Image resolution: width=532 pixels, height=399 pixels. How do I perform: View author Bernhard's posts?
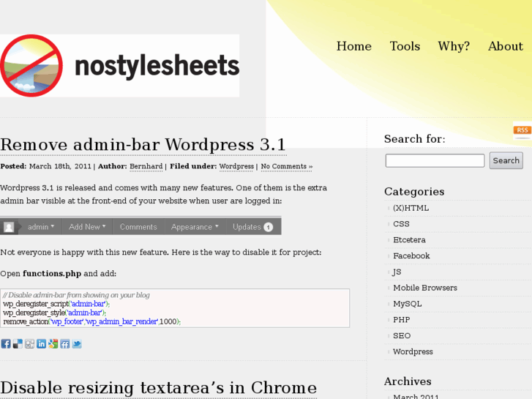[146, 166]
